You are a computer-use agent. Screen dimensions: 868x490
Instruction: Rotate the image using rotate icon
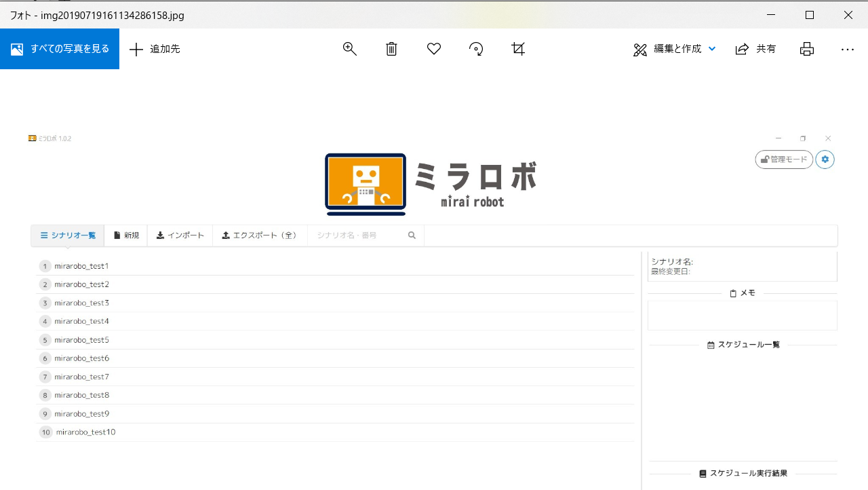tap(476, 49)
